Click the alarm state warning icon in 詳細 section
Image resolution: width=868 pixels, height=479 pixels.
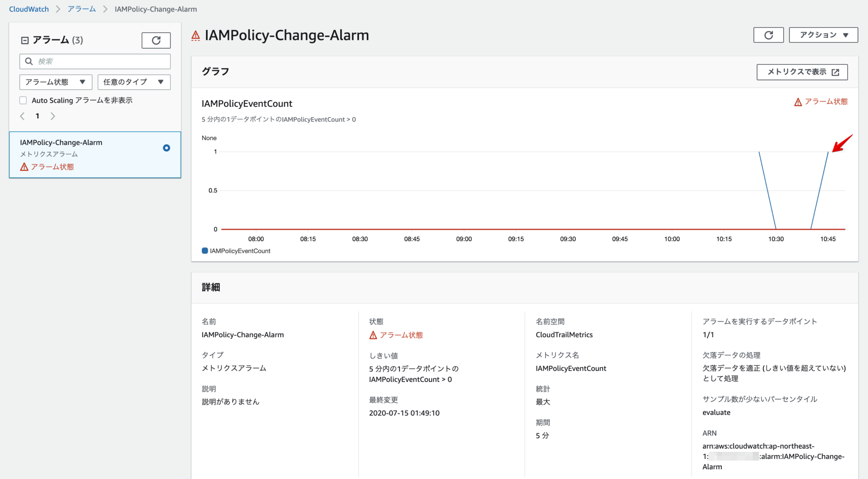372,335
